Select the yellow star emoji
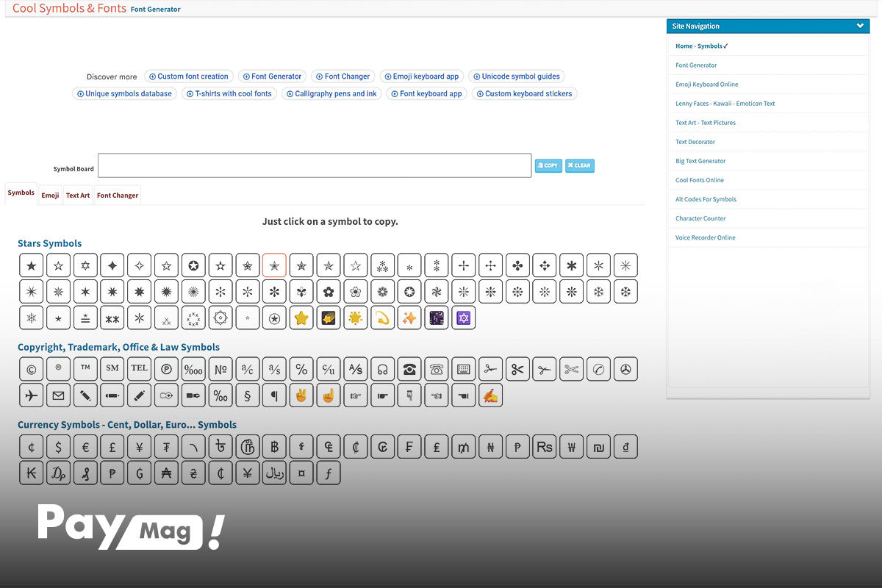882x588 pixels. pos(301,318)
